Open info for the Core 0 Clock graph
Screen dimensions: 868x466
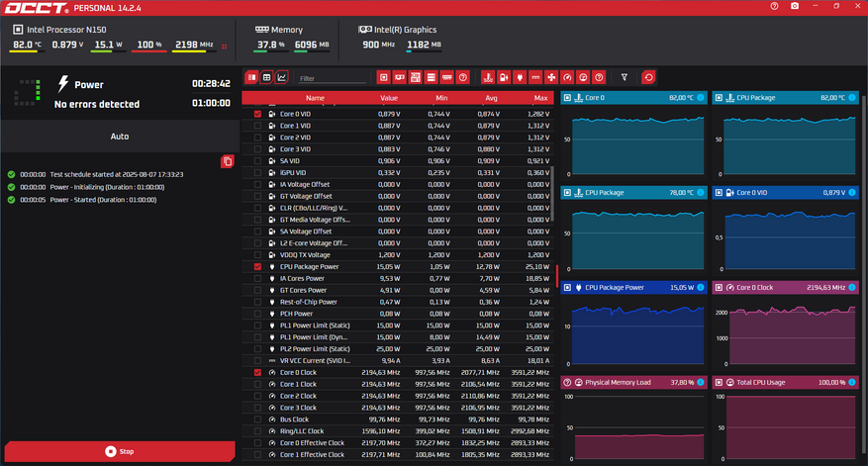click(x=852, y=287)
